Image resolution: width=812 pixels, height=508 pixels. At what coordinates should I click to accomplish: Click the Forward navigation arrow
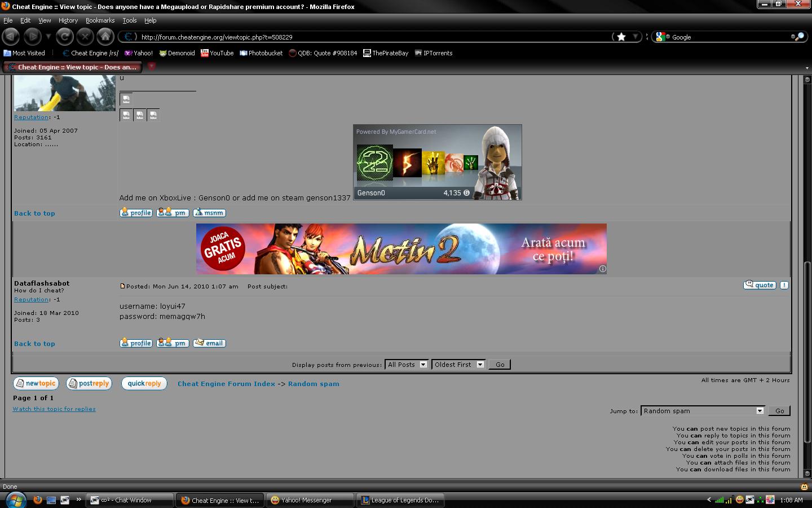click(x=32, y=37)
